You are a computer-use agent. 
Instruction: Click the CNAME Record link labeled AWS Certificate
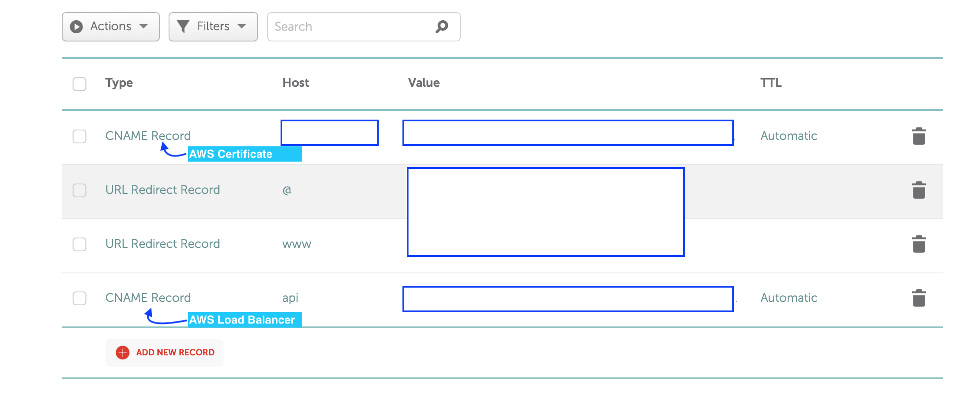(148, 136)
